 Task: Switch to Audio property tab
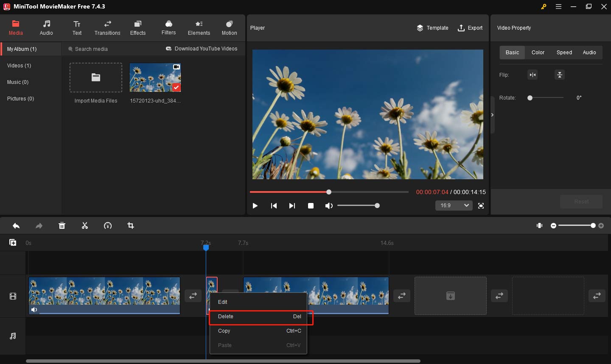point(589,53)
